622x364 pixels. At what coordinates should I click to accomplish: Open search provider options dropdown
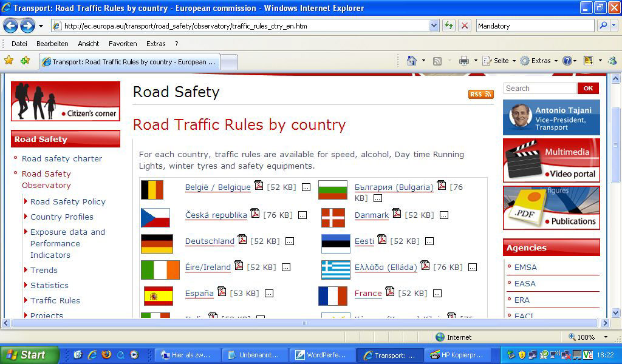(x=613, y=25)
